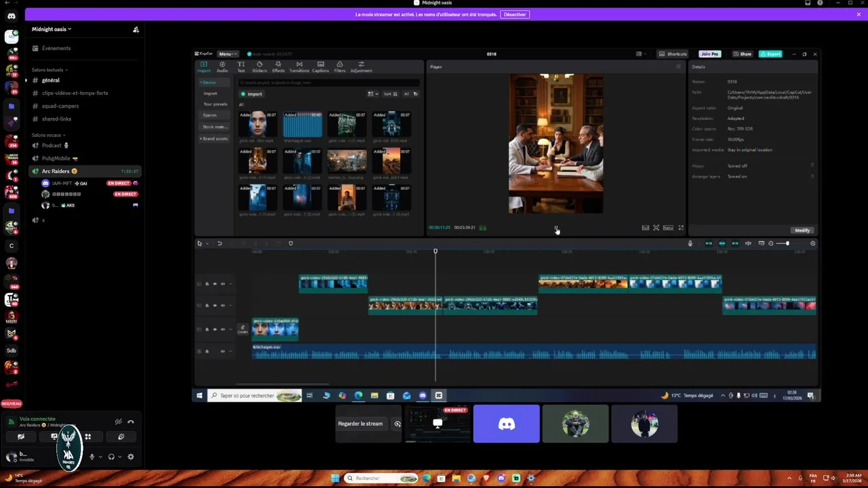Open Adjustment tool in streamed CapCut
The image size is (868, 488).
[x=361, y=66]
